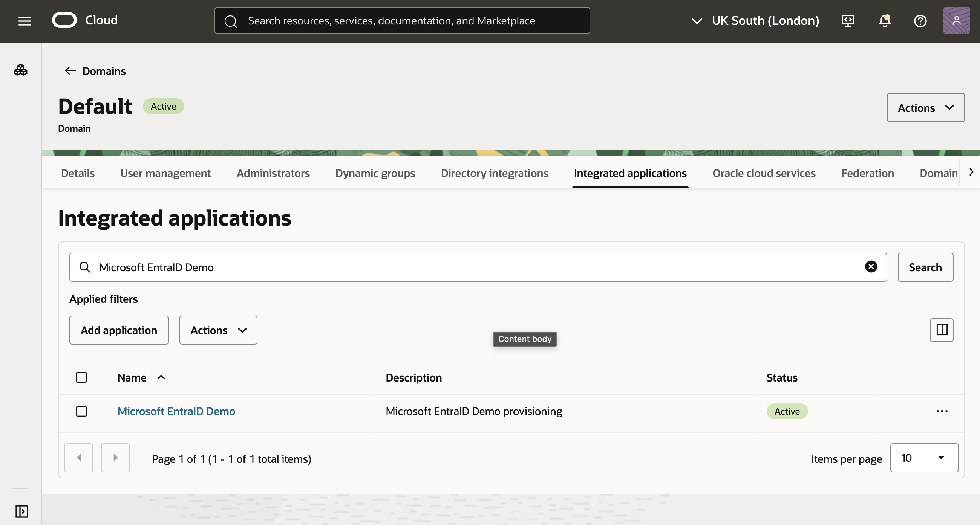
Task: Open the column display preferences icon
Action: pyautogui.click(x=942, y=330)
